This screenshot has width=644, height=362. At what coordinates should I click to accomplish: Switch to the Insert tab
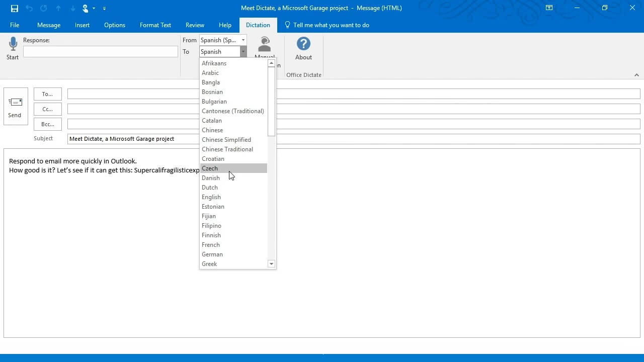tap(82, 25)
